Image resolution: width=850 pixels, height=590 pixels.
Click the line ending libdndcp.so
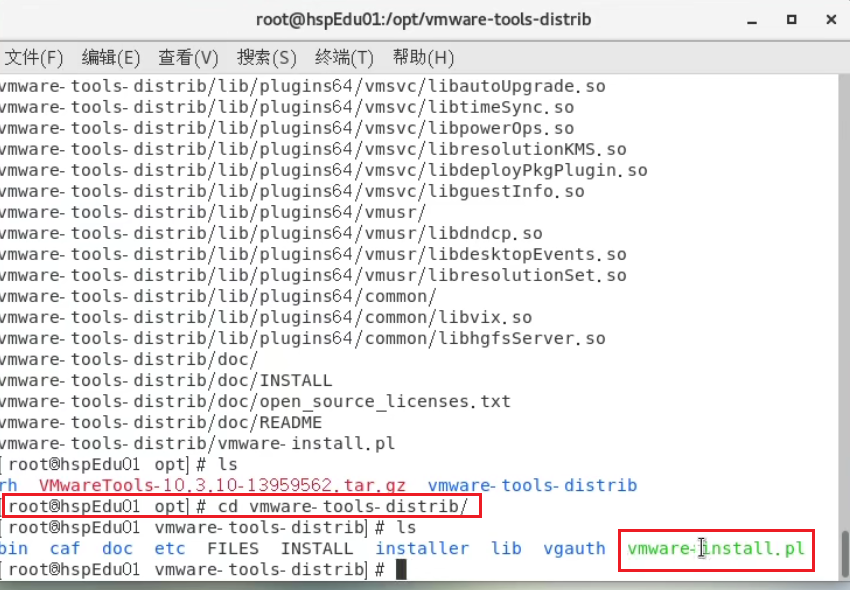coord(271,233)
